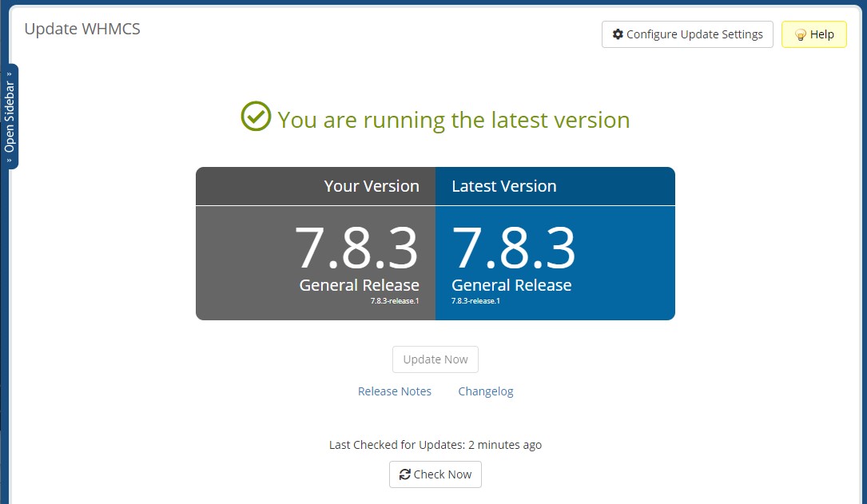Click the 7.8.3 number under Latest Version
Screen dimensions: 867x504
[x=514, y=248]
